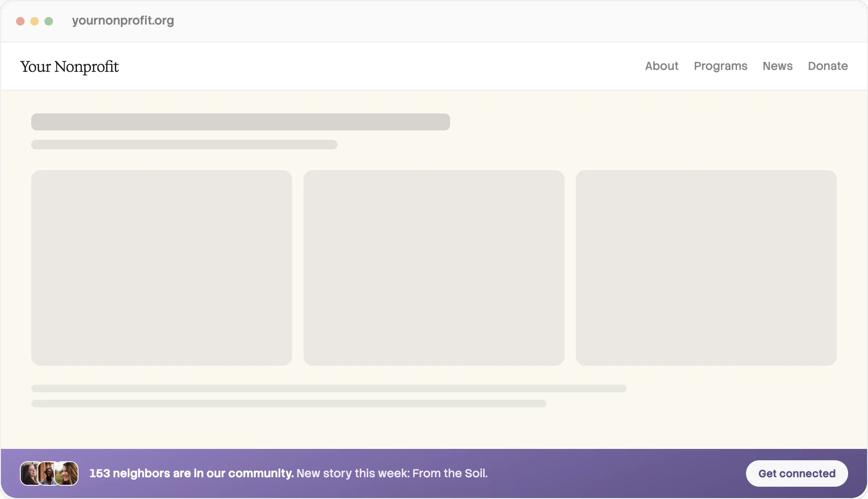Screen dimensions: 868x499
Task: Click 'New story this week: From the Soil.'
Action: point(392,473)
